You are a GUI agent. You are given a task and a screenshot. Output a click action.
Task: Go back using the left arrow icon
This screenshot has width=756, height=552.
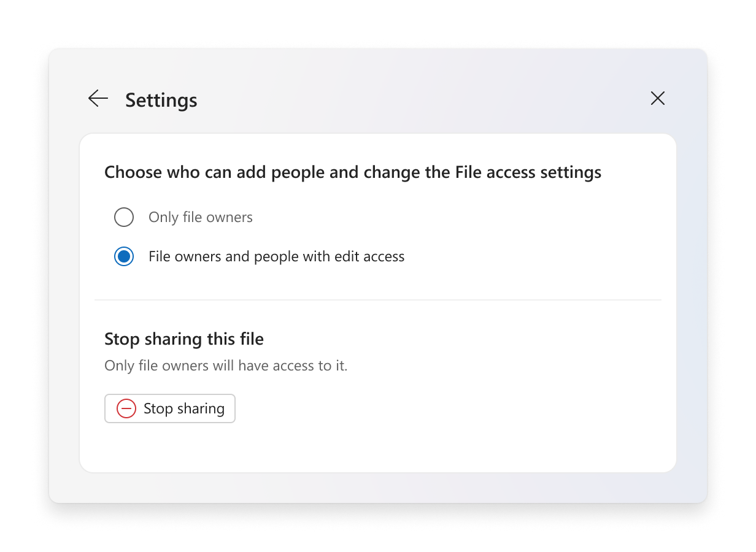click(98, 98)
